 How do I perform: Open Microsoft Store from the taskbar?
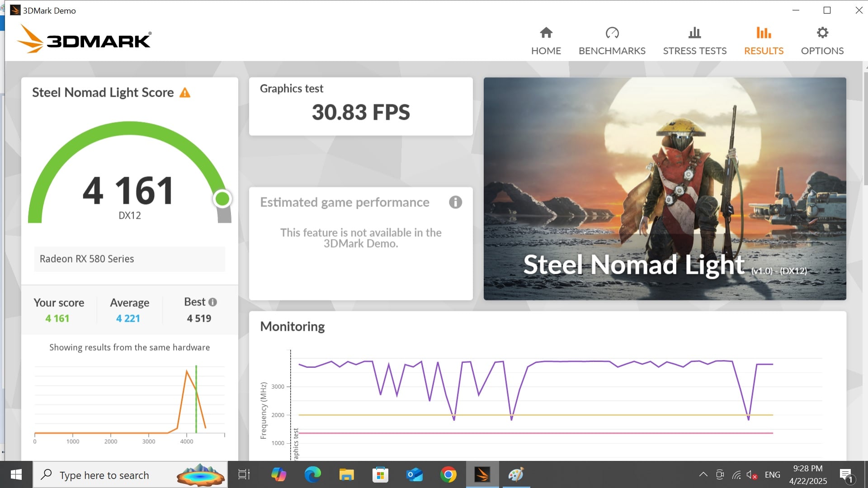(380, 474)
